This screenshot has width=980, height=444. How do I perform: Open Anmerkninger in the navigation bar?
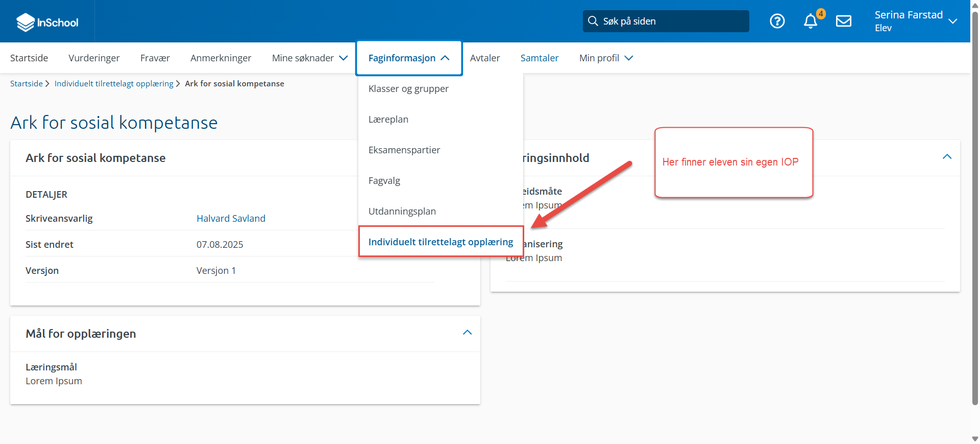click(220, 58)
